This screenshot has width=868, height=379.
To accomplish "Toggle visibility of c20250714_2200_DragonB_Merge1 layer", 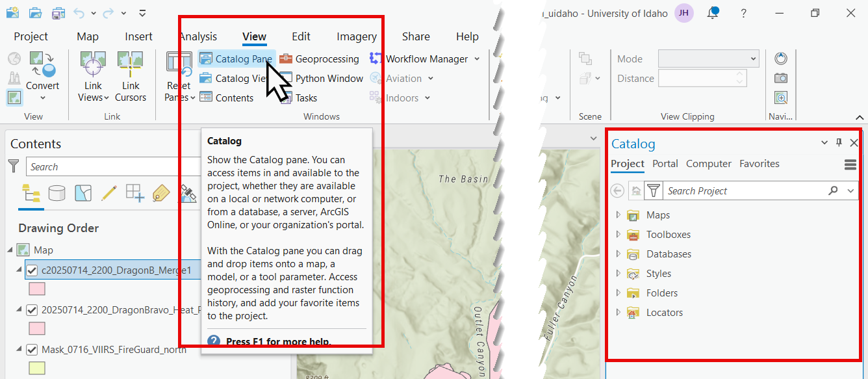I will (x=32, y=270).
